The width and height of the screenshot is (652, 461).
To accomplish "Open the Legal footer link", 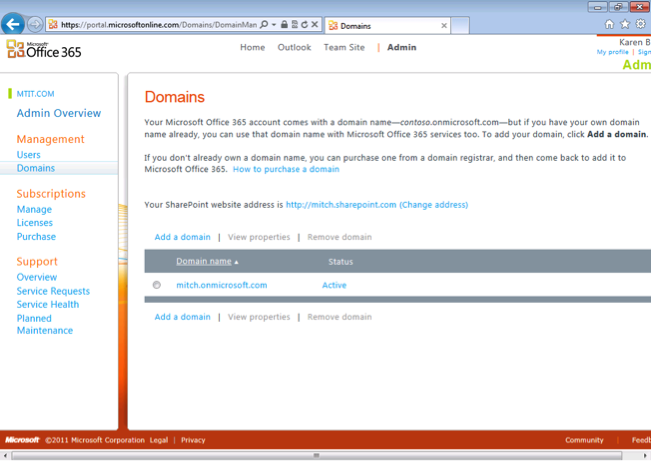I will pyautogui.click(x=159, y=440).
